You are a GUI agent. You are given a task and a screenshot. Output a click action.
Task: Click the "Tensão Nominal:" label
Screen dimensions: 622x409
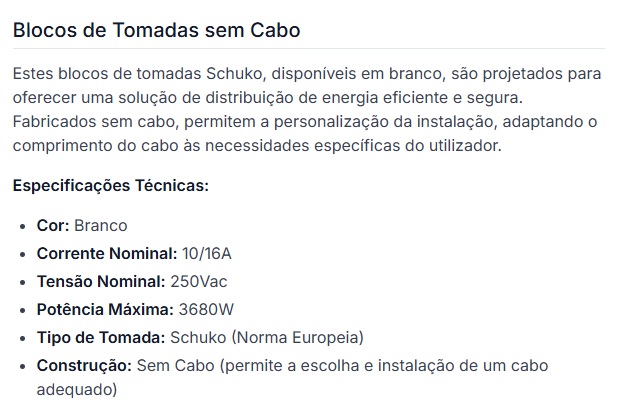101,282
